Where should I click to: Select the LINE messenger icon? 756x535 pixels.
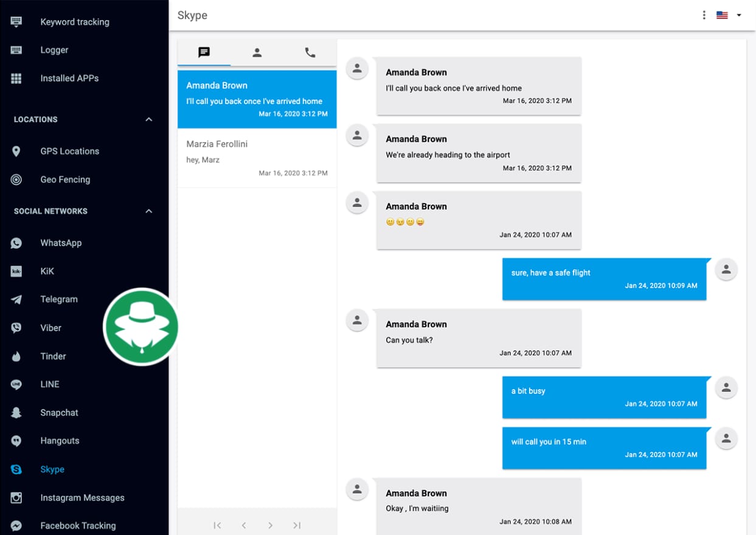16,384
